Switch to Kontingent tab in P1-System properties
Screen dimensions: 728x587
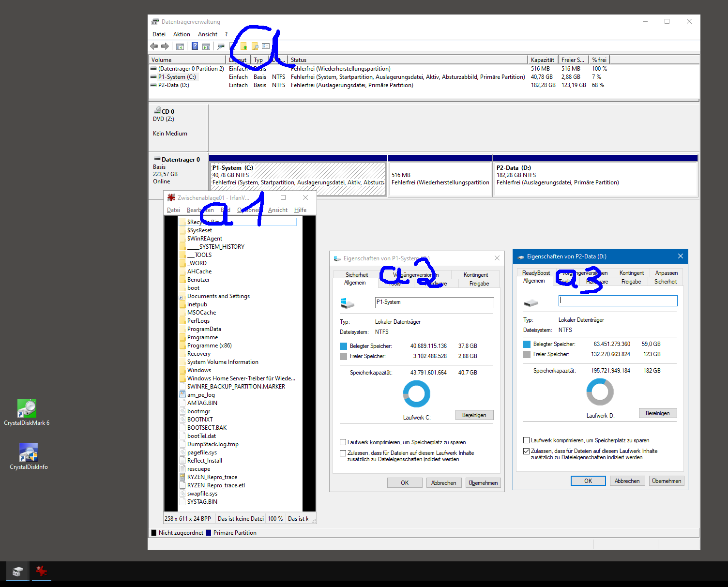tap(476, 275)
